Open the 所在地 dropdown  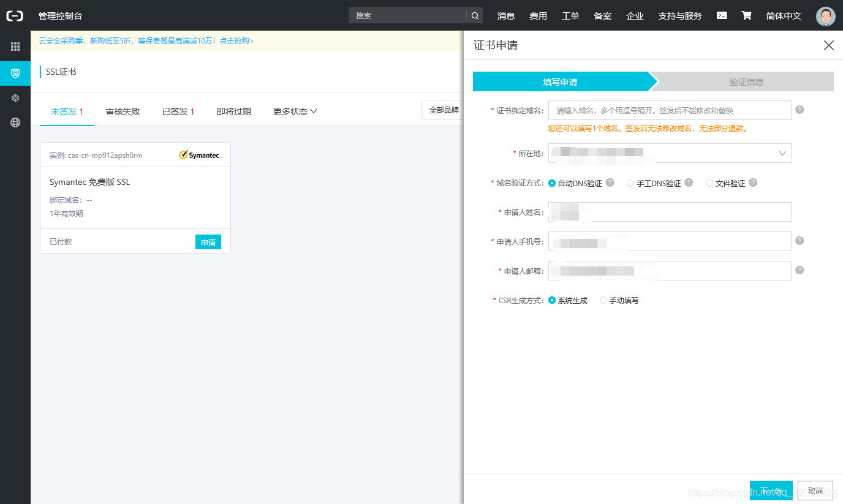[x=670, y=153]
